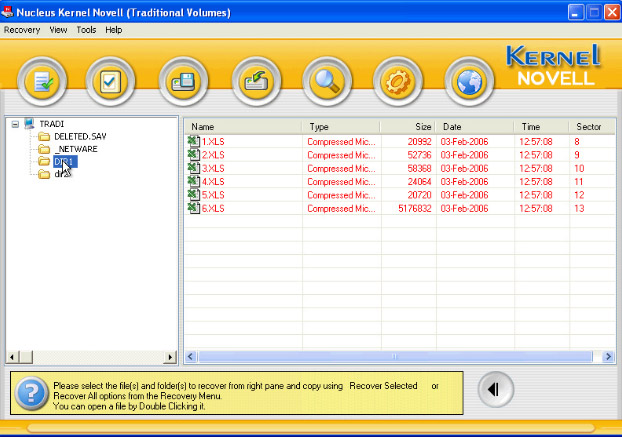
Task: Select file 6.XLS
Action: (213, 209)
